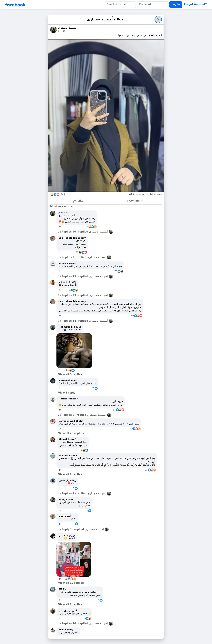Open Randa Kareem's profile avatar
The image size is (212, 644).
53,264
